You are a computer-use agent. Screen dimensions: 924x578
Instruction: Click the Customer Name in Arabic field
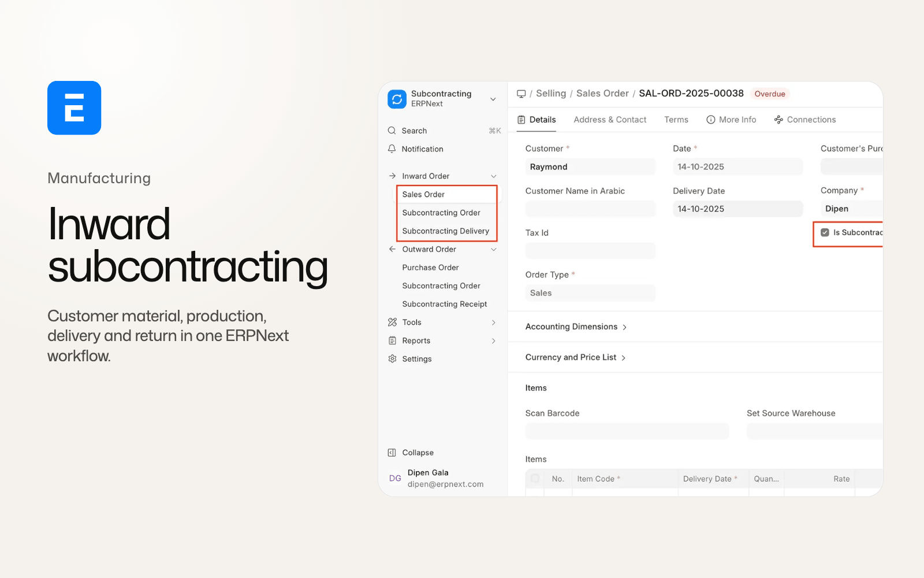pyautogui.click(x=590, y=209)
